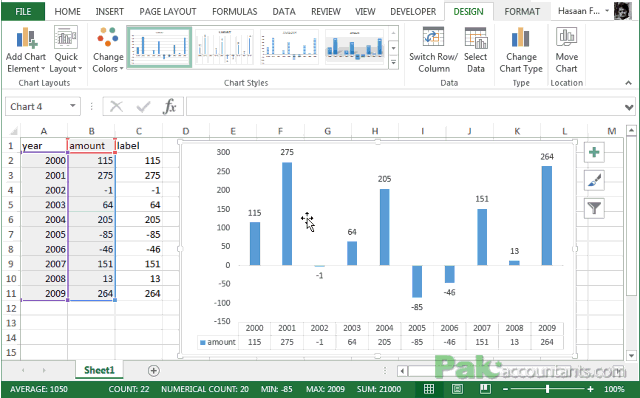
Task: Select the Sheet1 tab
Action: point(99,370)
